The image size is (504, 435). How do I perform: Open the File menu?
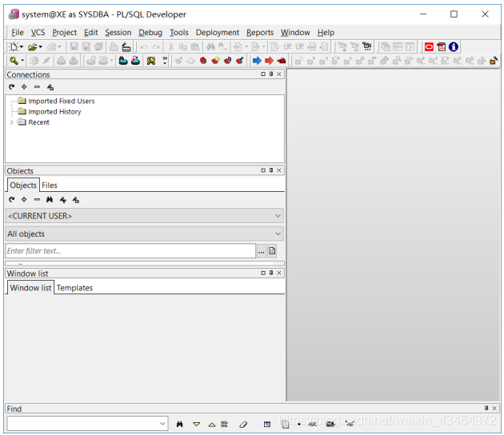18,33
